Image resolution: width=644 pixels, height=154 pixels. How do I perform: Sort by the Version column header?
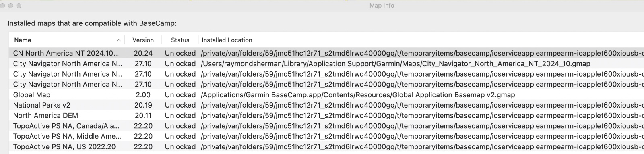143,40
